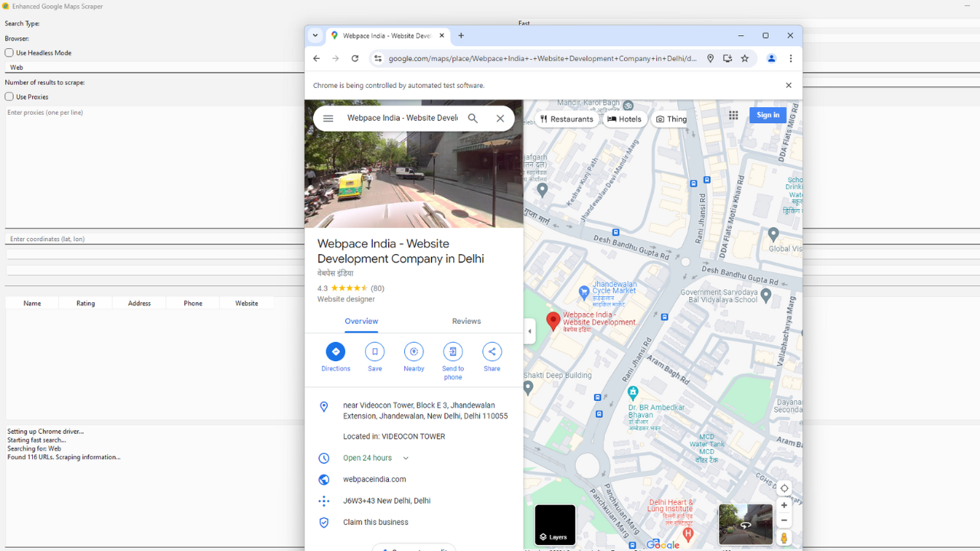
Task: Get directions with the Directions icon
Action: 335,351
